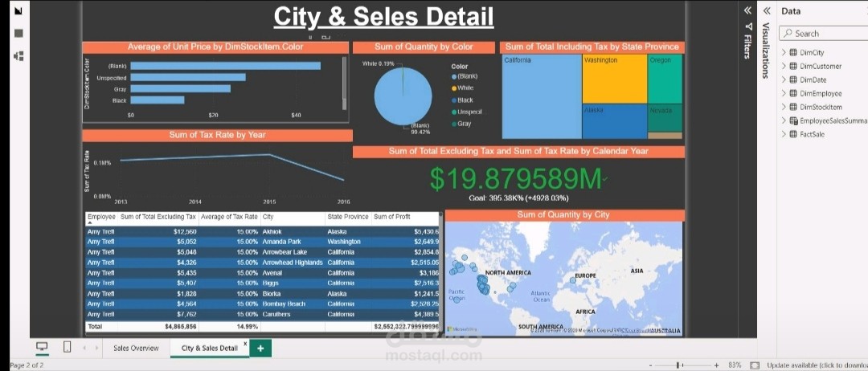Sort by State Province column header
The width and height of the screenshot is (868, 371).
(x=348, y=218)
